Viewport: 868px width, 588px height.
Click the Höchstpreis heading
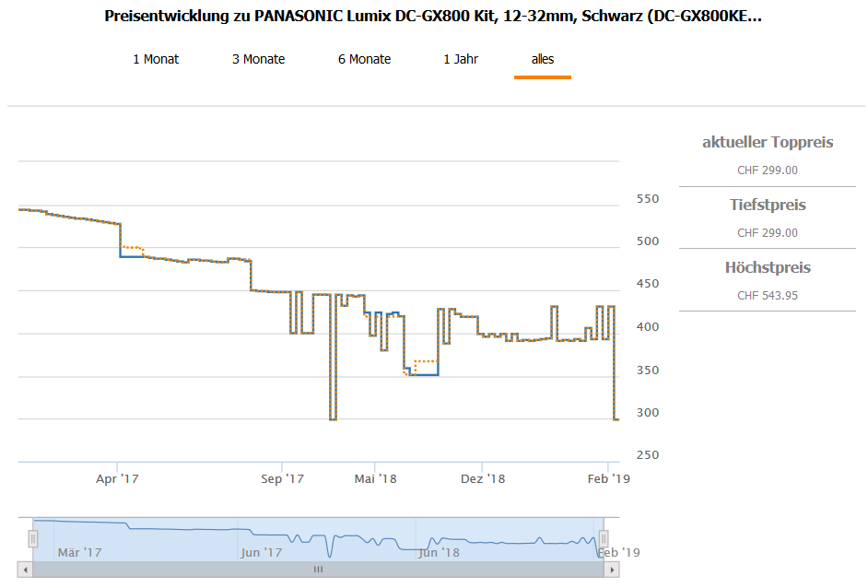point(768,267)
